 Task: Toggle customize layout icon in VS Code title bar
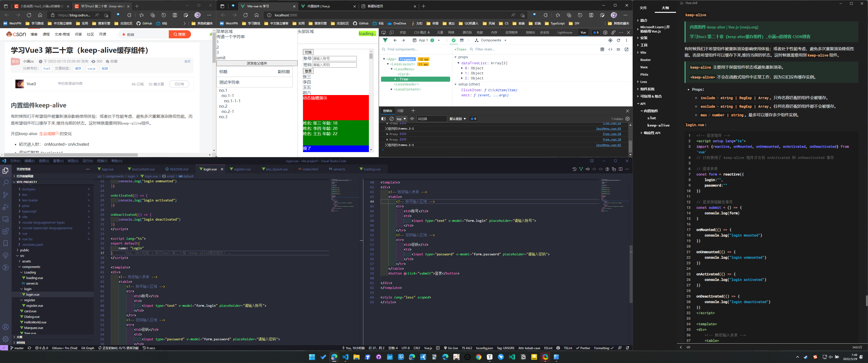(x=592, y=161)
